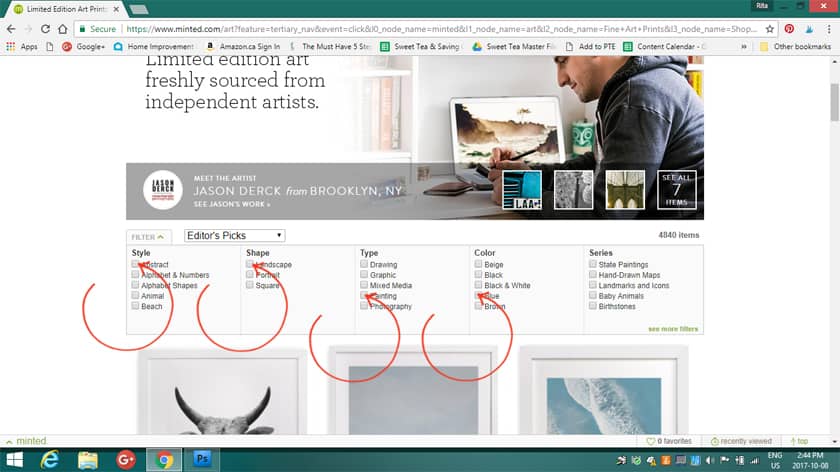840x472 pixels.
Task: Check the Beach style filter
Action: coord(135,305)
